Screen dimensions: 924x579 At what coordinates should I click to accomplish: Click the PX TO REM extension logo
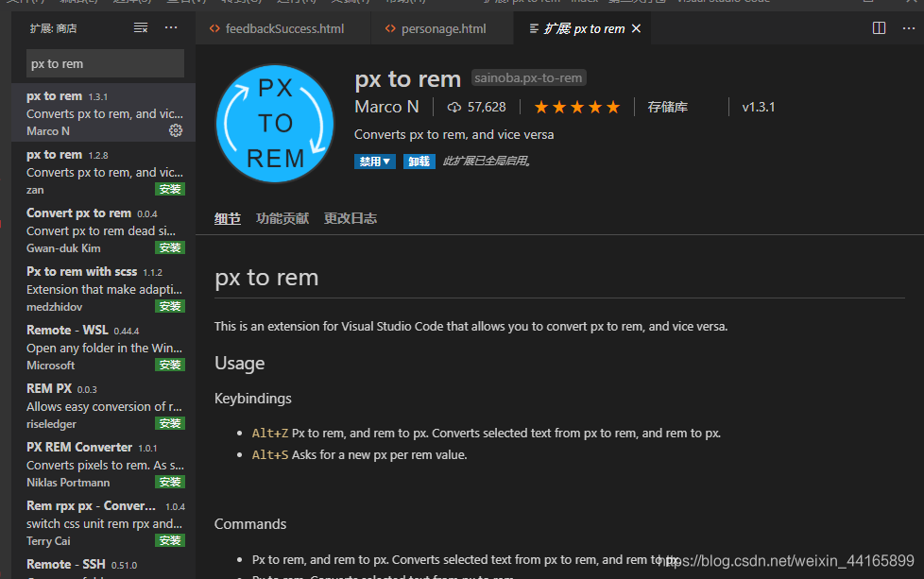pyautogui.click(x=275, y=124)
